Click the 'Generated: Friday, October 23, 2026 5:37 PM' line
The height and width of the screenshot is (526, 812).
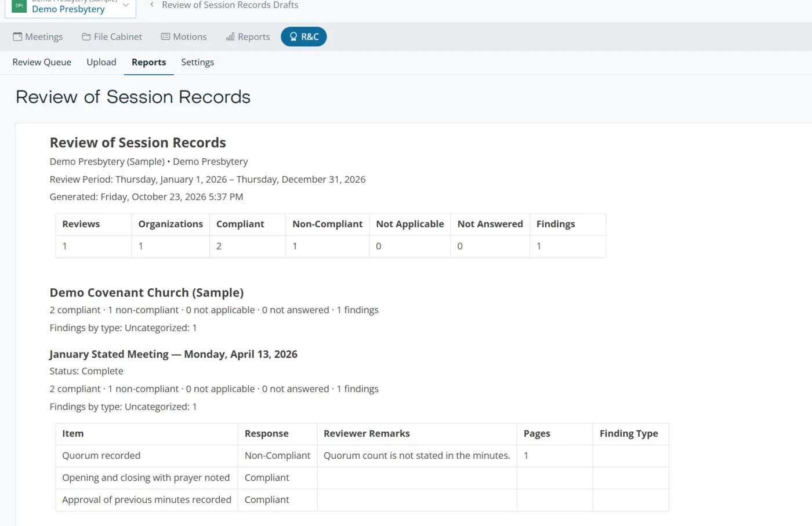146,197
